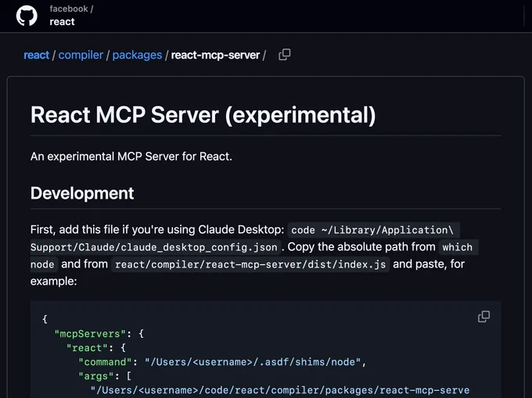Click the "/Users/<username>/code/react/compiler/packages" path line
The image size is (532, 398).
click(x=280, y=390)
